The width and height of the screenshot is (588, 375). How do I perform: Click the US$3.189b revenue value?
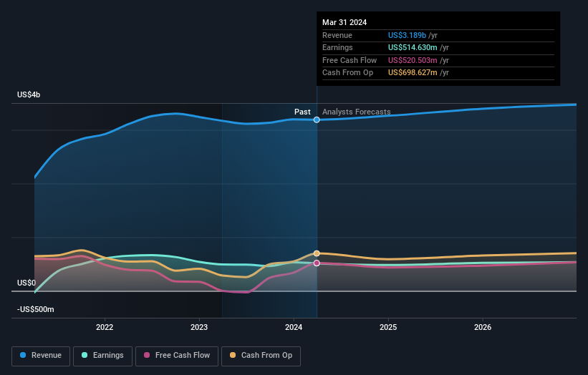click(x=407, y=35)
